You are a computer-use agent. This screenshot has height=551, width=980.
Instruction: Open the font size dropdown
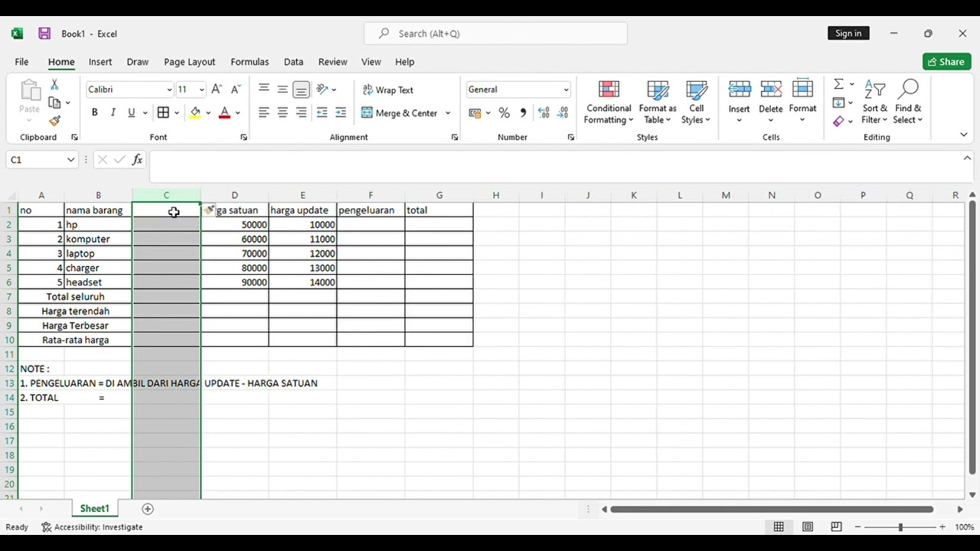(x=201, y=90)
